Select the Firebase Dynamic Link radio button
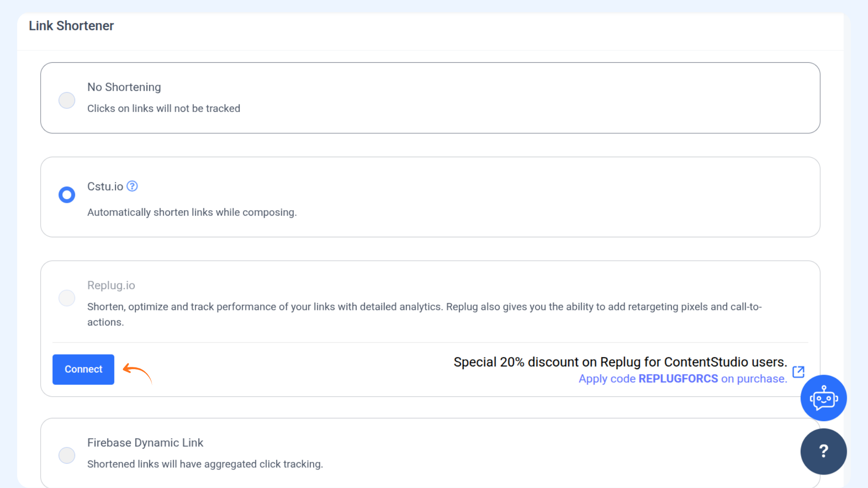868x488 pixels. click(67, 455)
